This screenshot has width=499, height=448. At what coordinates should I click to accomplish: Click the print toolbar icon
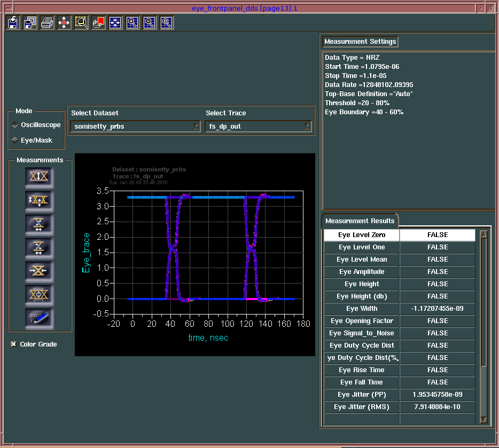point(47,22)
